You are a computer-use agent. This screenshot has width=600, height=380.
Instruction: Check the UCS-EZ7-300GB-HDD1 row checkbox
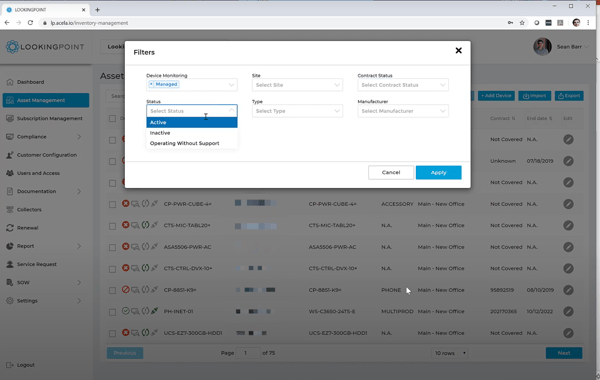pyautogui.click(x=112, y=333)
